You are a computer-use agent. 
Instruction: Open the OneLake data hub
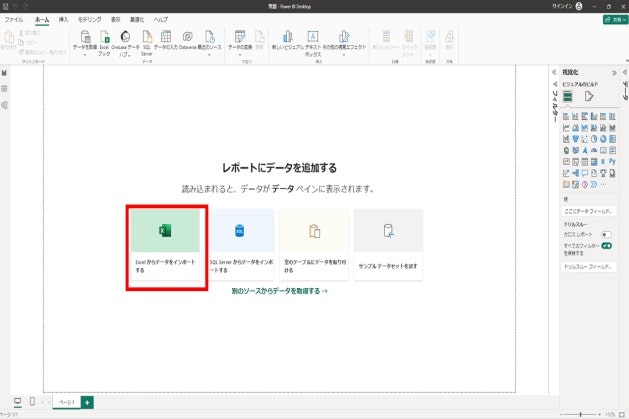tap(125, 43)
